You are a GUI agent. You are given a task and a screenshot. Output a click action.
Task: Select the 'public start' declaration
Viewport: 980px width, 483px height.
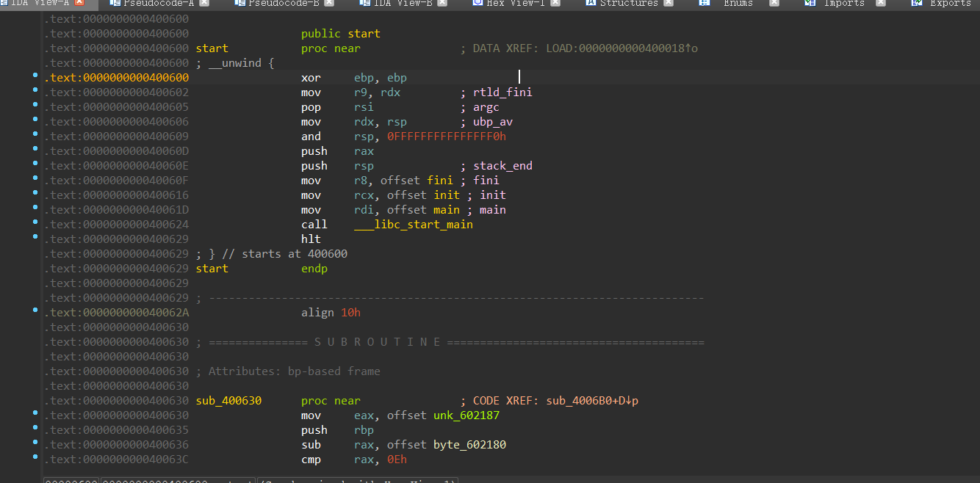point(341,34)
